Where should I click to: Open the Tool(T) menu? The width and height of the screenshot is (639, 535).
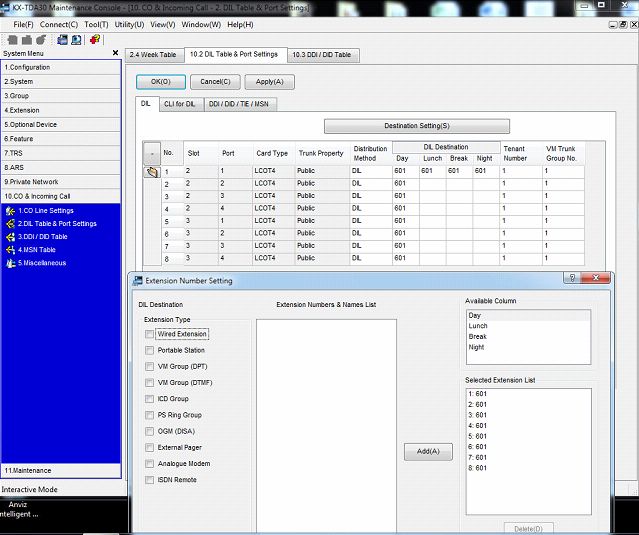click(96, 24)
